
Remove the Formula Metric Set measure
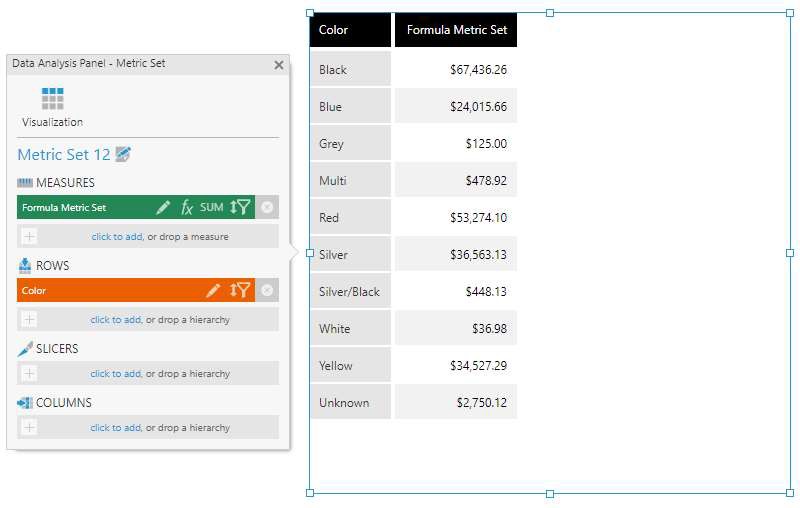click(267, 208)
